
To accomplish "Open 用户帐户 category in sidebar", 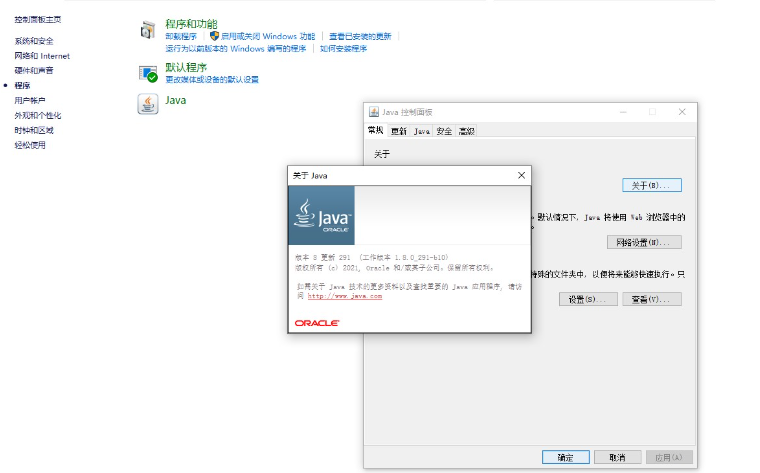I will pos(30,101).
